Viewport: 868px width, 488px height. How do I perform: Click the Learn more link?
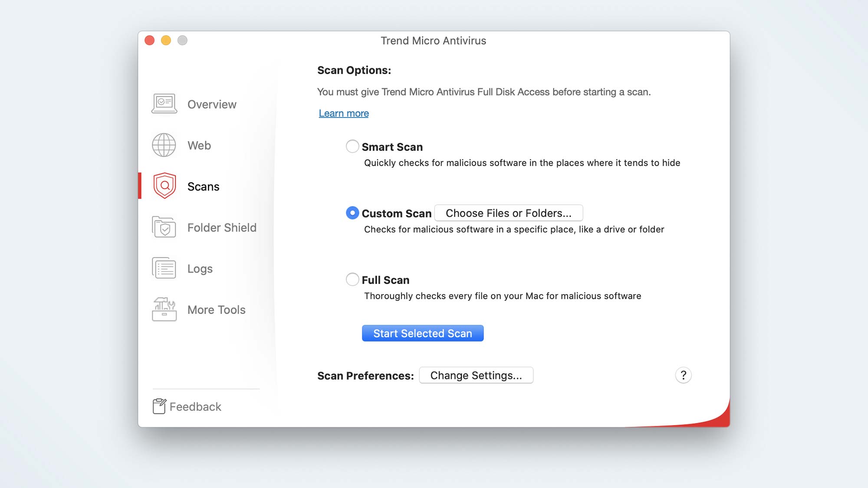click(x=343, y=113)
